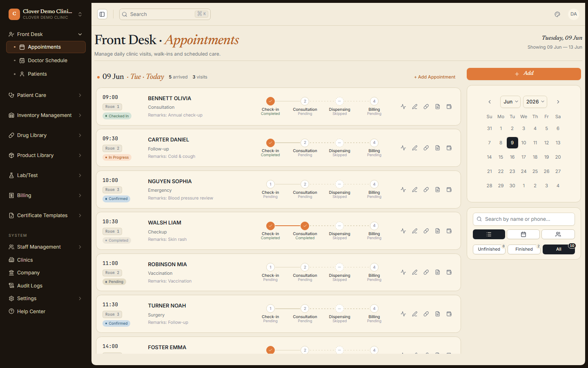Screen dimensions: 588x368
Task: Open Appointments in sidebar
Action: point(46,47)
